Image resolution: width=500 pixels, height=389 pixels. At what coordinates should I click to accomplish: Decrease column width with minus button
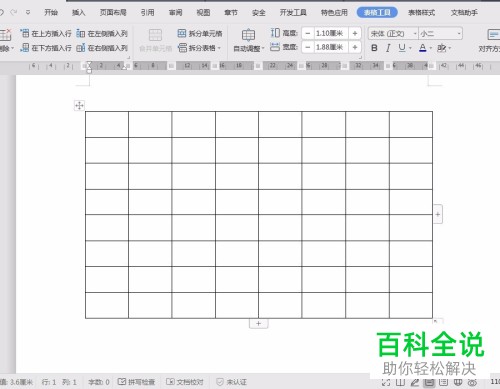[308, 47]
